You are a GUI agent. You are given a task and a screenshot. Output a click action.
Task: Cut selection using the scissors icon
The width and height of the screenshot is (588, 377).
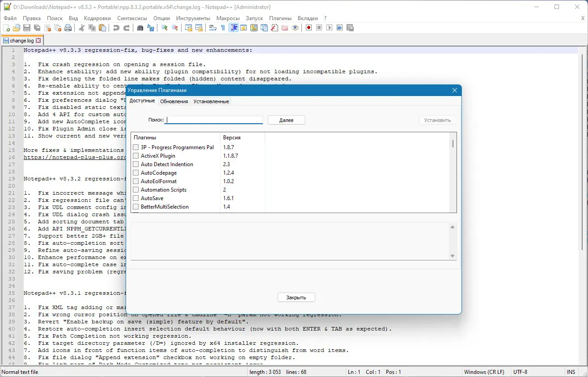[82, 28]
